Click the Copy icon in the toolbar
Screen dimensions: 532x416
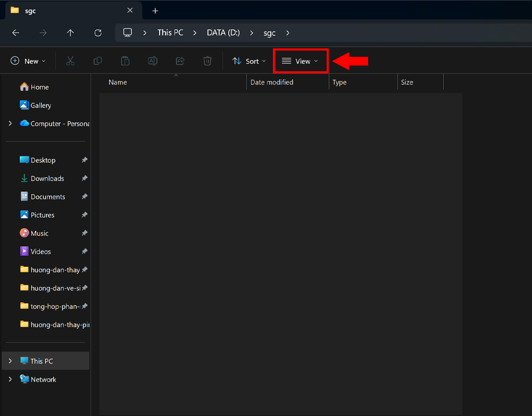pyautogui.click(x=98, y=61)
